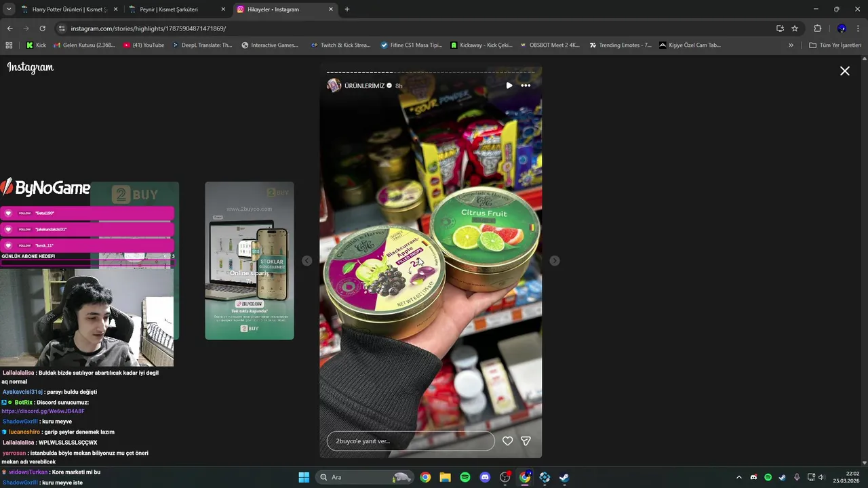Go to next story arrow
This screenshot has height=488, width=868.
[555, 261]
